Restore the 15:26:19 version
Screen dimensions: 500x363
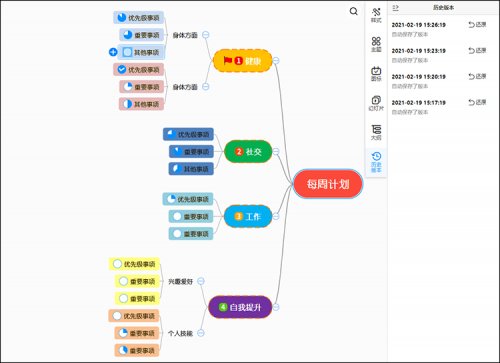477,24
